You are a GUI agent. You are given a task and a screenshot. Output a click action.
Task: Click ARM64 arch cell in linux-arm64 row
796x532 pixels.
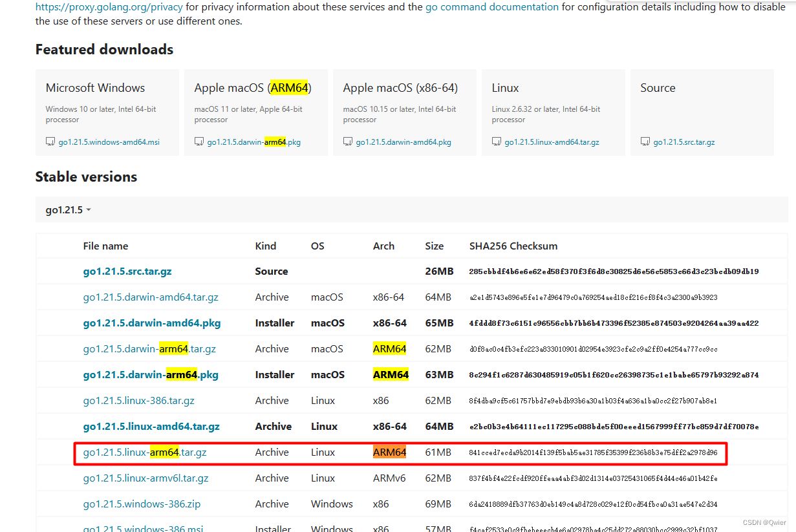389,452
